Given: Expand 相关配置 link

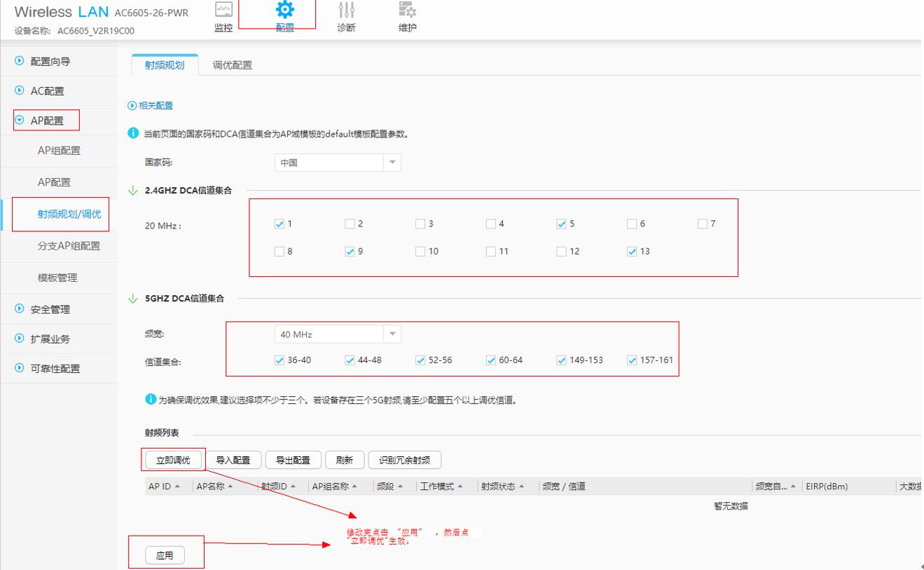Looking at the screenshot, I should coord(150,105).
